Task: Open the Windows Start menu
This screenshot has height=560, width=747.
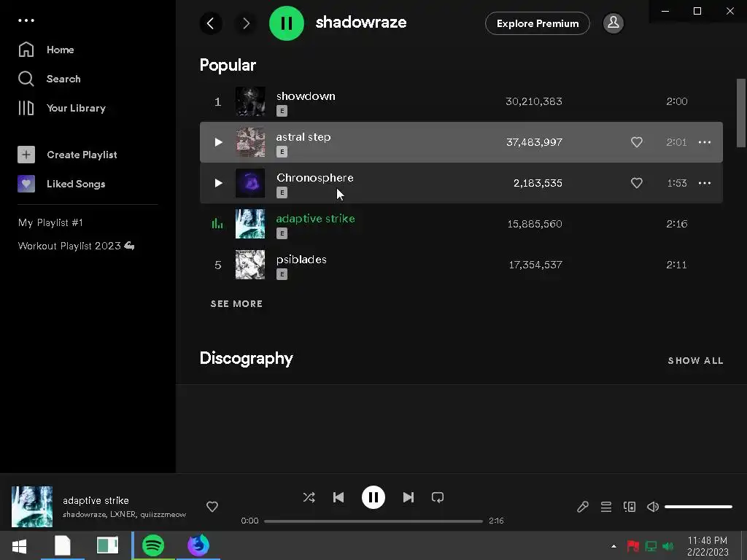Action: pos(19,545)
